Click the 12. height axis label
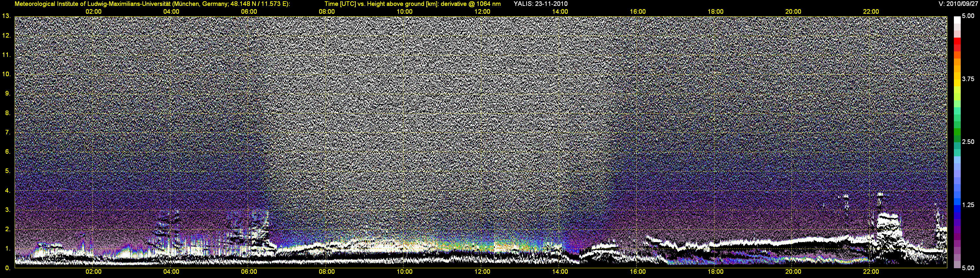The image size is (980, 278). pyautogui.click(x=7, y=35)
